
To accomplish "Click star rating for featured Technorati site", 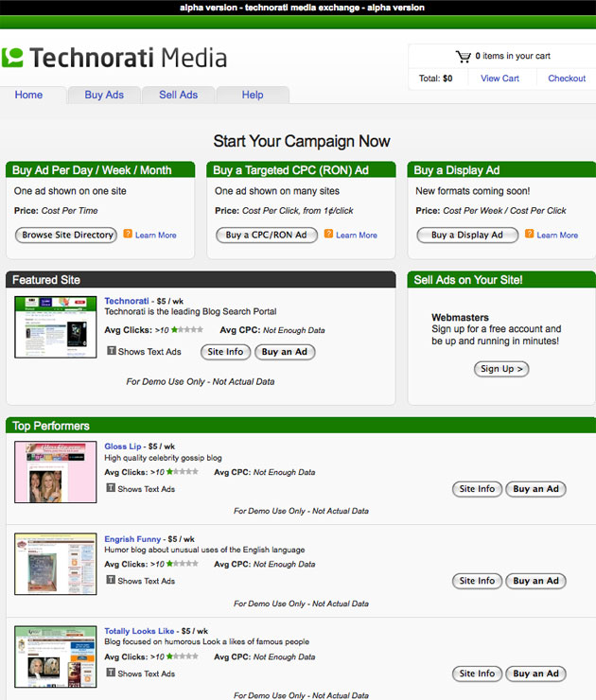I will point(187,330).
